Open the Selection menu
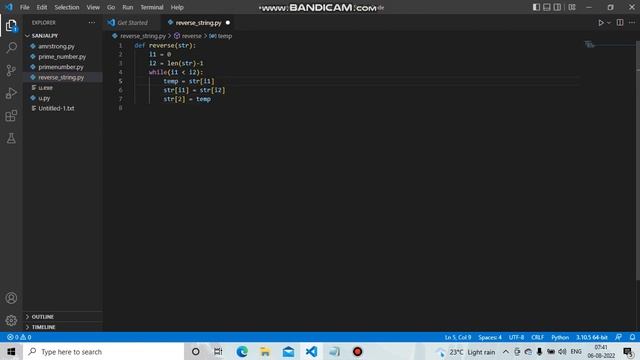Image resolution: width=640 pixels, height=360 pixels. [67, 7]
